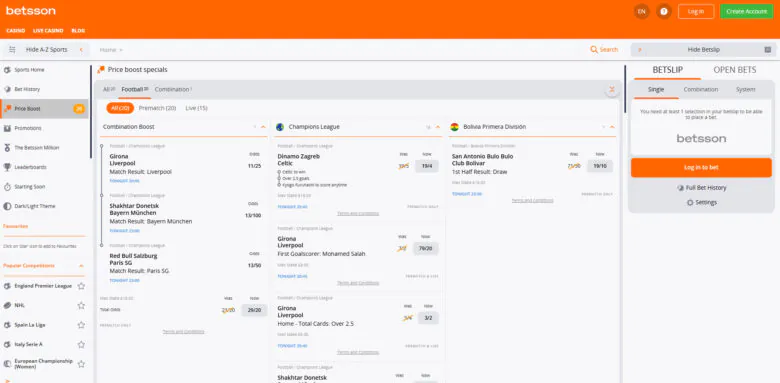Click the Log in header button
This screenshot has height=383, width=780.
point(696,11)
